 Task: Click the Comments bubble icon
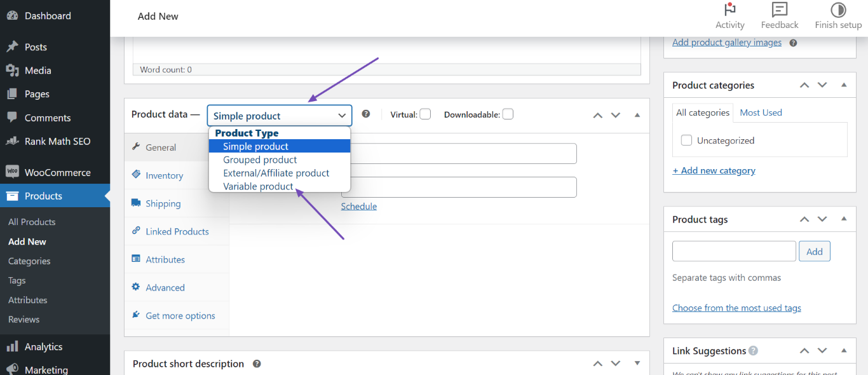point(12,118)
